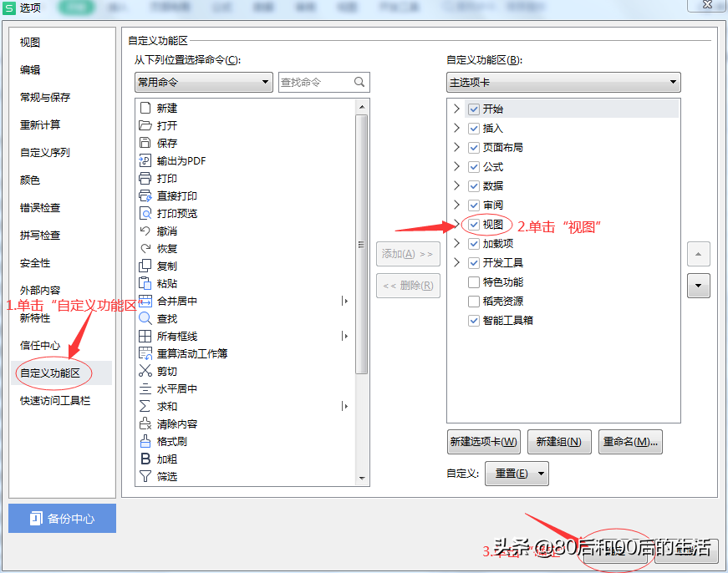This screenshot has height=573, width=728.
Task: Uncheck the 视图 tab checkbox
Action: [x=474, y=225]
